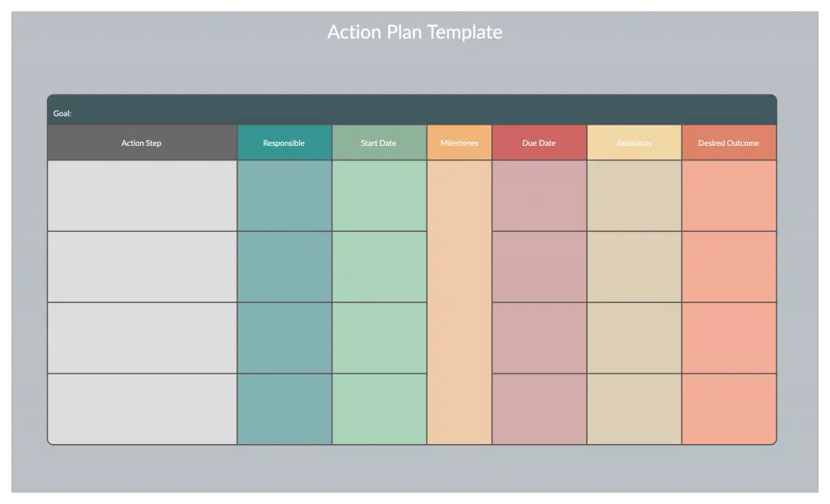The width and height of the screenshot is (830, 504).
Task: Select the Resources column header
Action: (x=634, y=143)
